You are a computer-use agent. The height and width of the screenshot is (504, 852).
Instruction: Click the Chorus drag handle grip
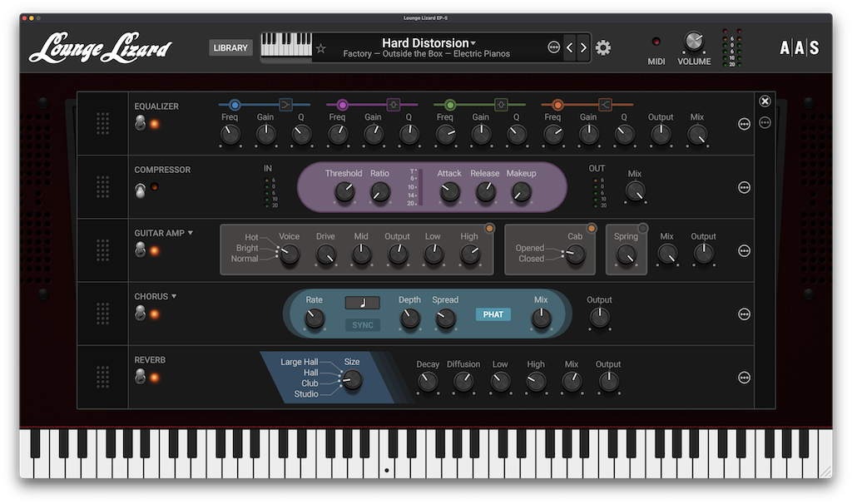pos(102,314)
